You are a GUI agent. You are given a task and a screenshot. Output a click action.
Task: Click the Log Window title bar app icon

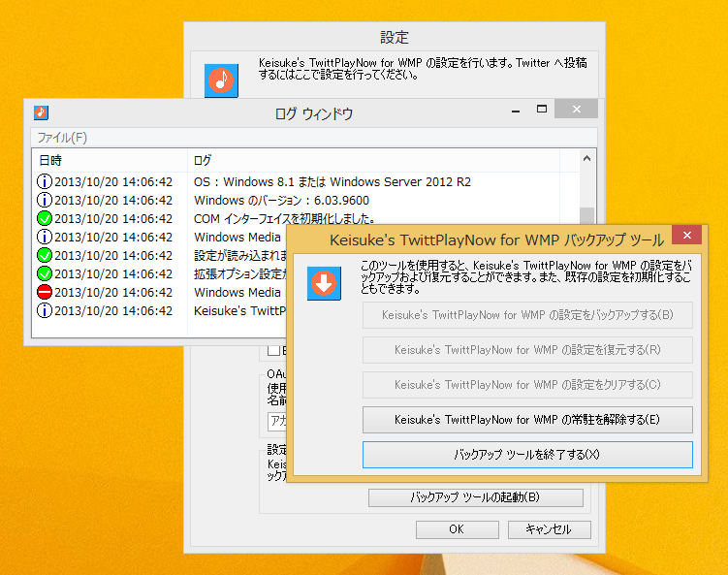tap(42, 112)
